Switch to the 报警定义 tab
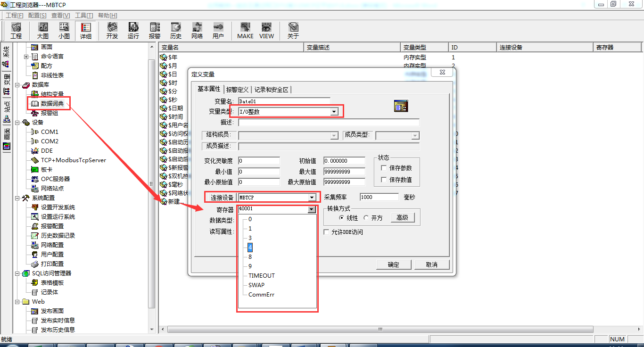 click(x=237, y=90)
